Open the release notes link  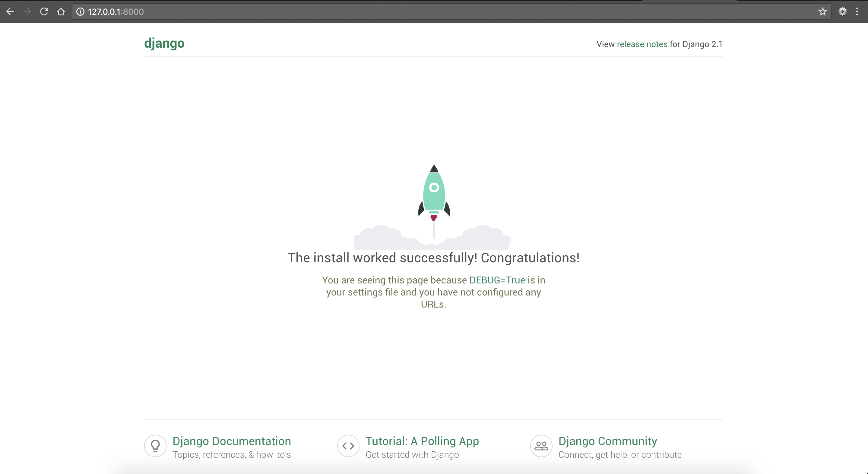click(642, 44)
